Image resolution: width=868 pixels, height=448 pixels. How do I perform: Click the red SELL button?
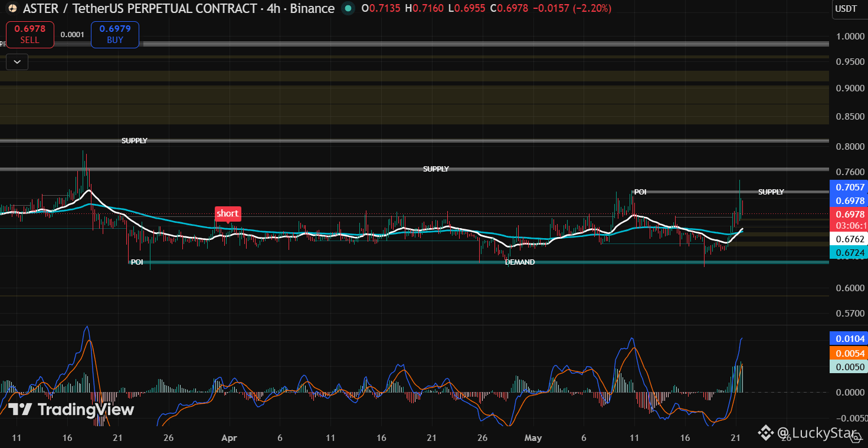[x=30, y=34]
